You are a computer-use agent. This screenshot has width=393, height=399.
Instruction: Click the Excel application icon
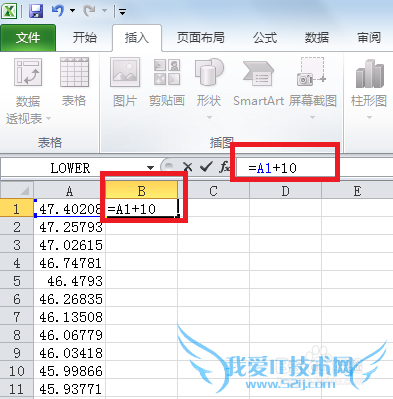[9, 11]
